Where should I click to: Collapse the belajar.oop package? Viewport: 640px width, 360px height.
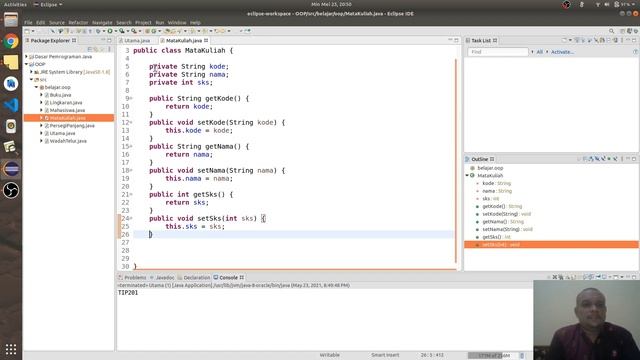pos(36,87)
